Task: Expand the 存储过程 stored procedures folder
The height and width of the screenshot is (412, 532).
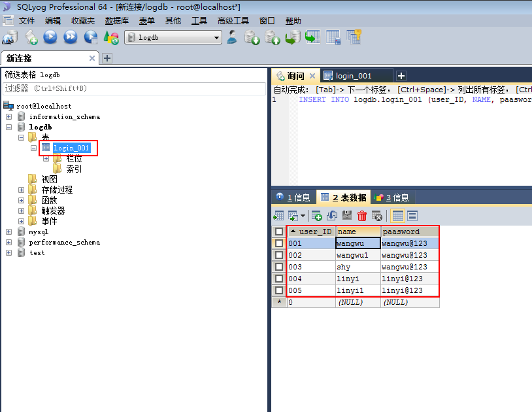Action: 21,190
